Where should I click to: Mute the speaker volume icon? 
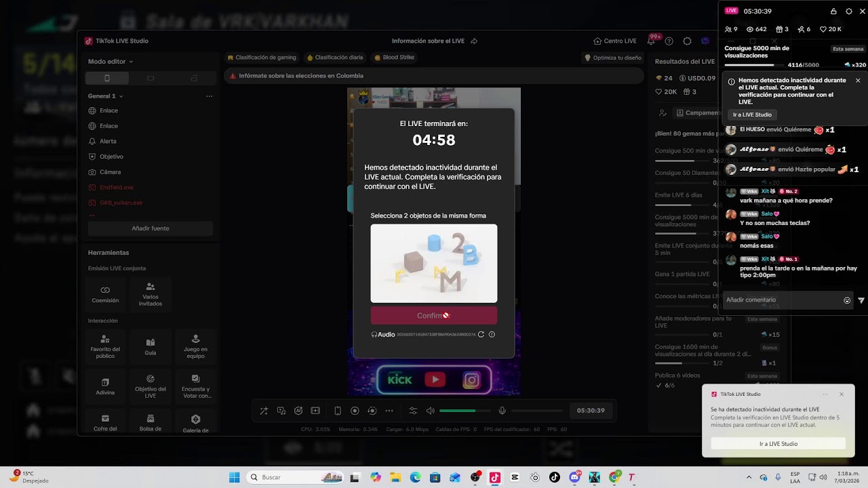pyautogui.click(x=430, y=411)
